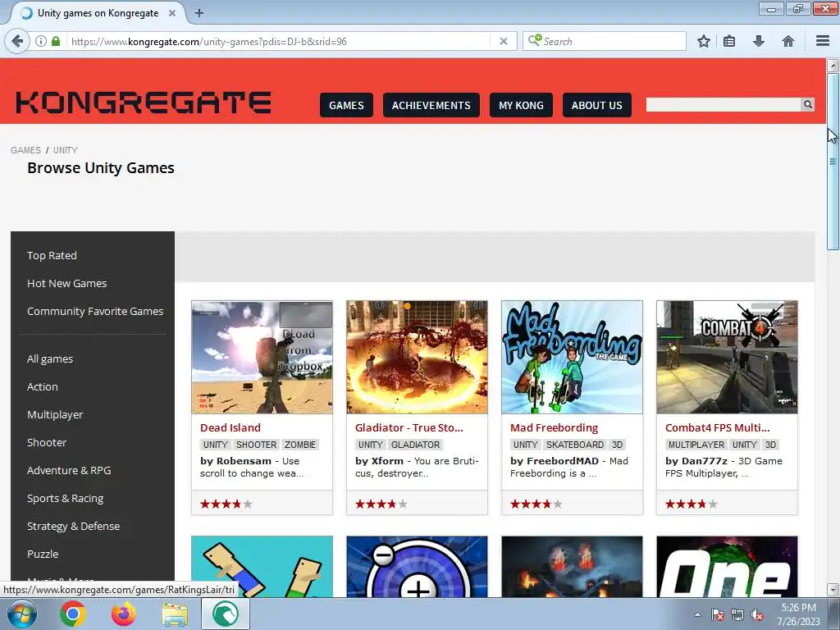Open File Explorer from the taskbar
Viewport: 840px width, 630px height.
[x=175, y=614]
